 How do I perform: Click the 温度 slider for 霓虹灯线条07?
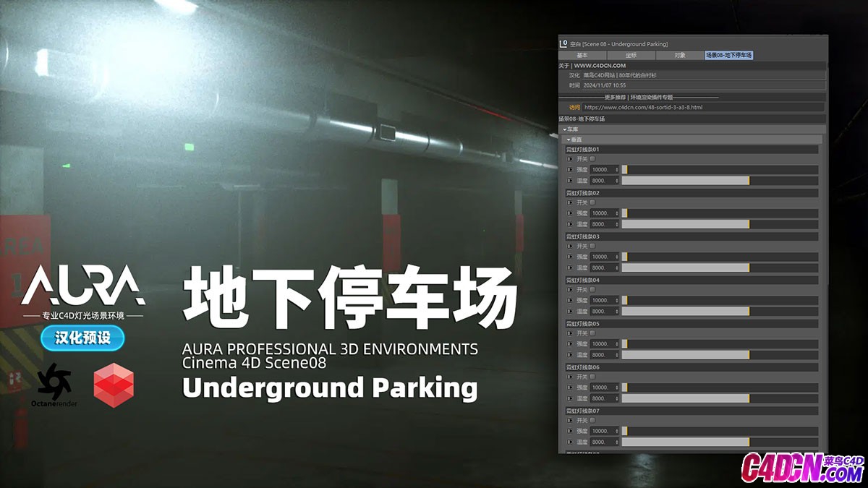[720, 442]
